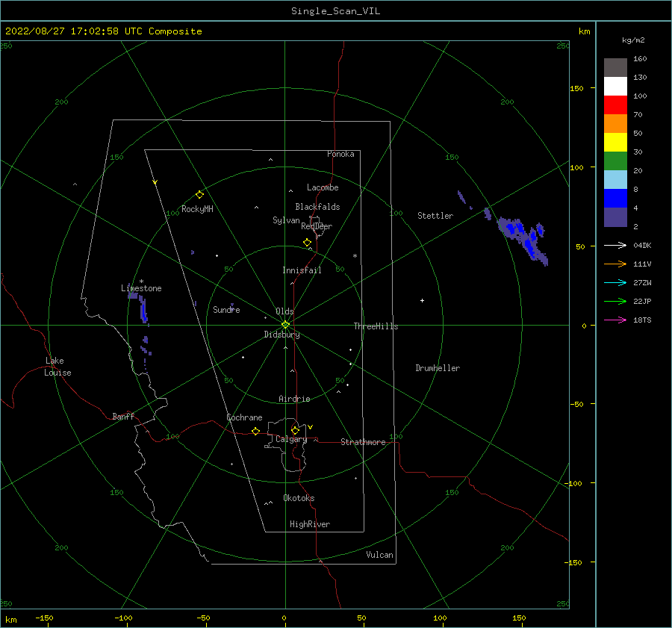
Task: Click the magenta 18TS arrow icon
Action: tap(615, 320)
